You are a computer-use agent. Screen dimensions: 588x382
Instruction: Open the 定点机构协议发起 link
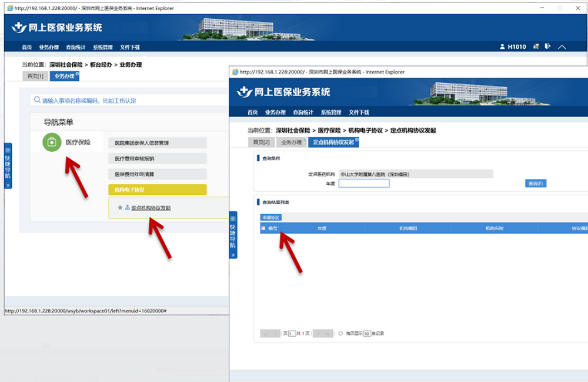[x=151, y=208]
